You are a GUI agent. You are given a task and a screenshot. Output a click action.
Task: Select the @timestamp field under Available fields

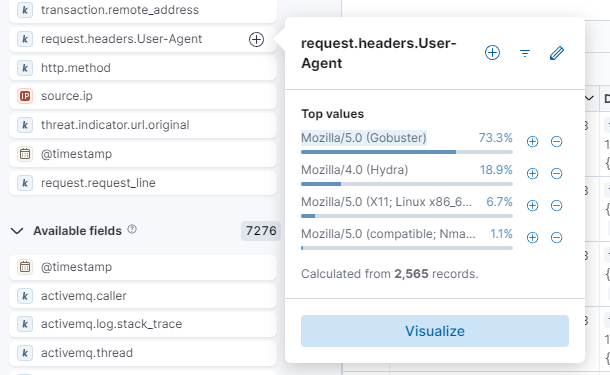pos(143,267)
